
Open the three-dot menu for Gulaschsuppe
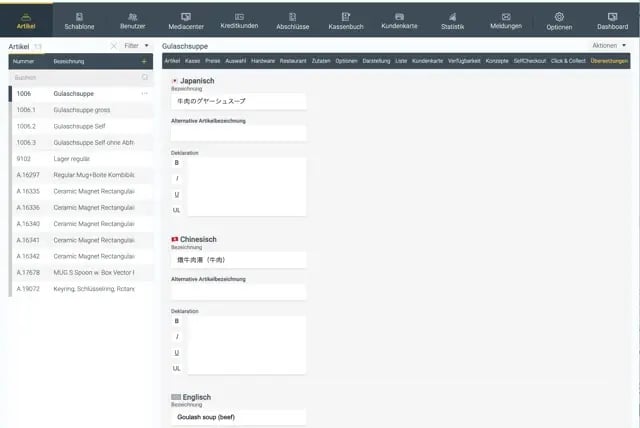click(x=144, y=93)
